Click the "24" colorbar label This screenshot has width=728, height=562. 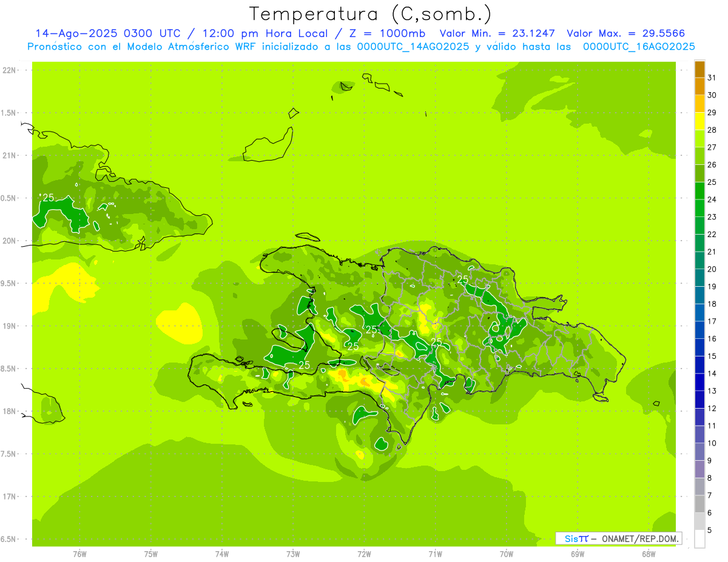(712, 199)
